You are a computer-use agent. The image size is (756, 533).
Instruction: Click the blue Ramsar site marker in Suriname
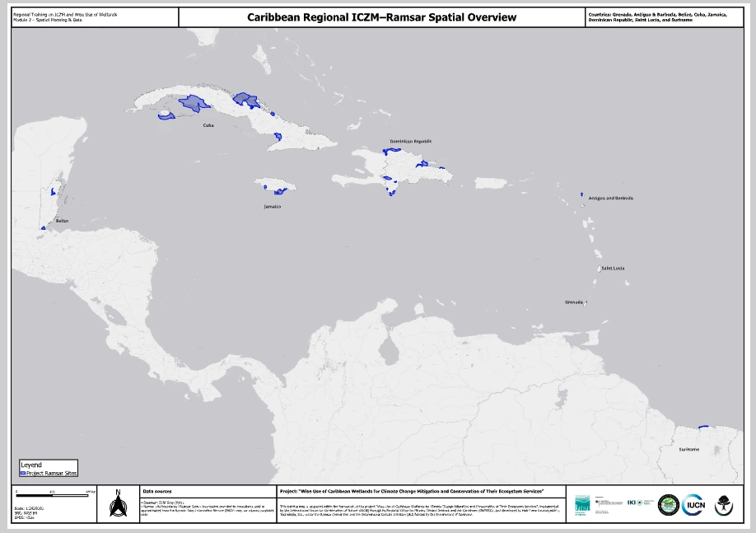pos(703,427)
